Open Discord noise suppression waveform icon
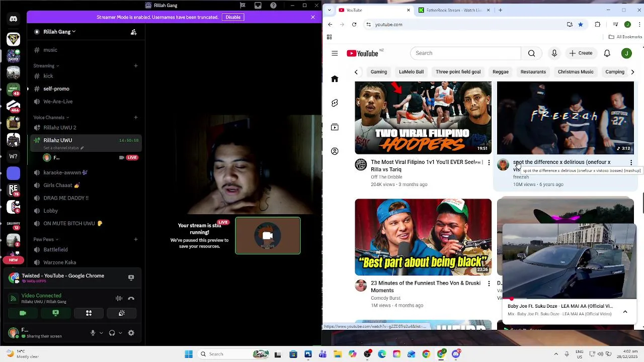Image resolution: width=644 pixels, height=362 pixels. (119, 298)
